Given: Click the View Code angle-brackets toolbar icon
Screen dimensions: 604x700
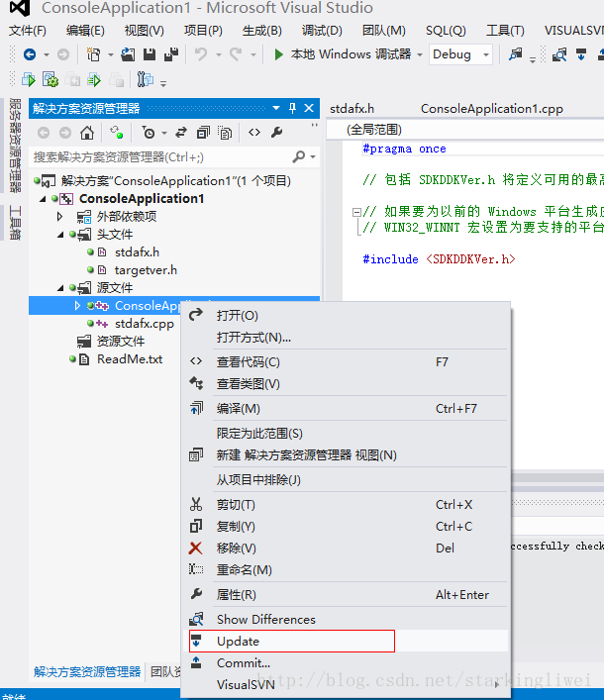Looking at the screenshot, I should coord(254,133).
